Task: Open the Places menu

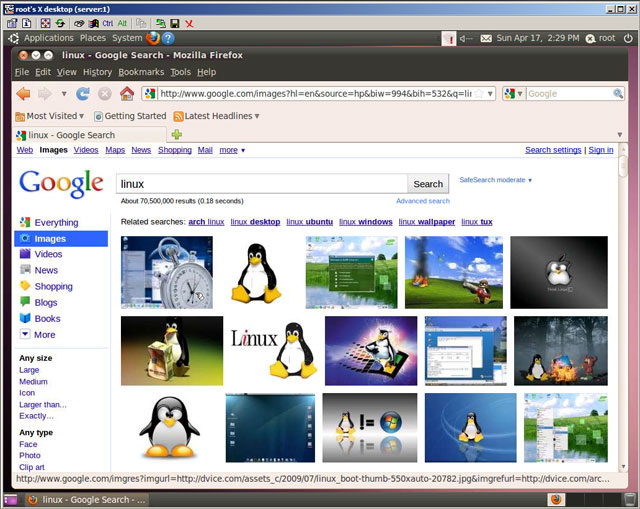Action: coord(93,38)
